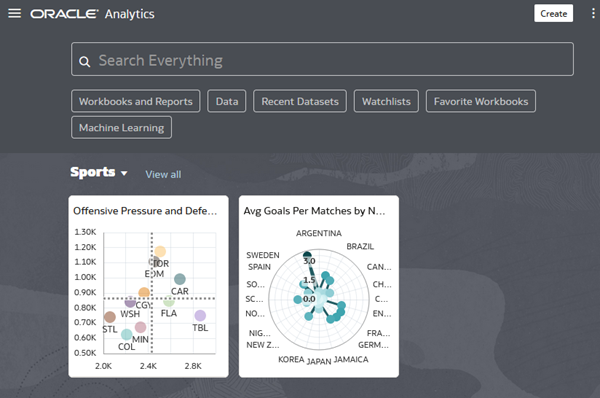Viewport: 600px width, 398px height.
Task: Pick the Favorite Workbooks filter
Action: click(481, 101)
